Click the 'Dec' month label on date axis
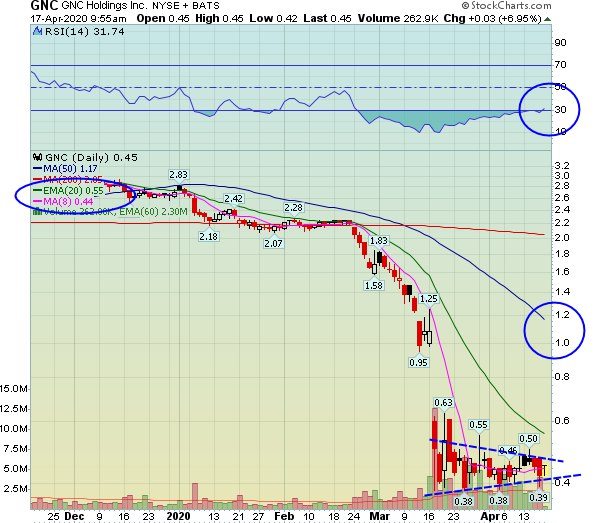Image resolution: width=611 pixels, height=523 pixels. pos(74,516)
